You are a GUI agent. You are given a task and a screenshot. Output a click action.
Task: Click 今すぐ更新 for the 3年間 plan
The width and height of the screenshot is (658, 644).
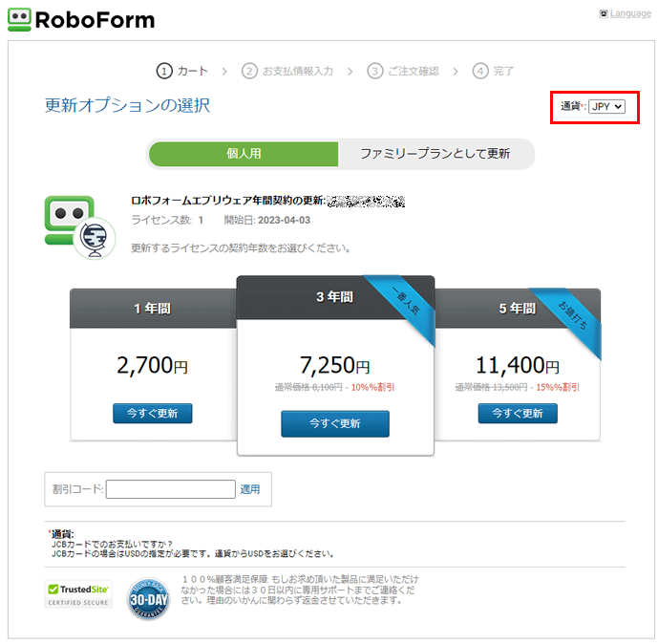click(x=335, y=423)
